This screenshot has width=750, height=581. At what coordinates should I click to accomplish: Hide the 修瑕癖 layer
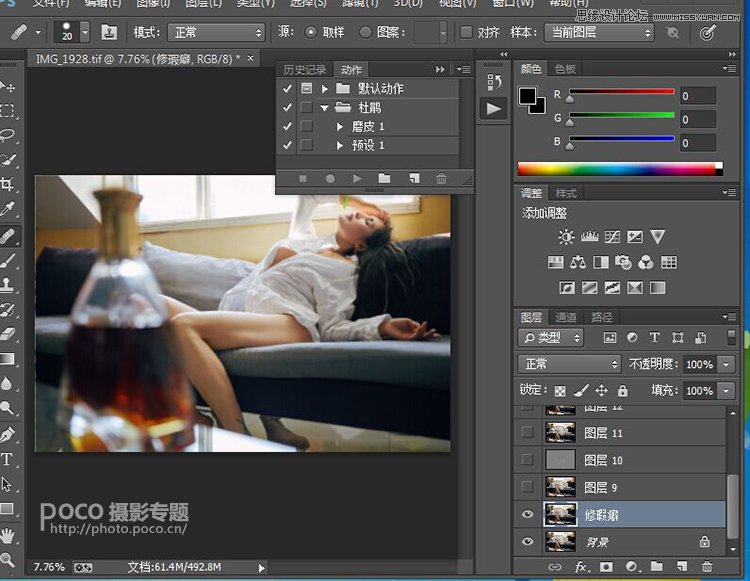tap(528, 514)
